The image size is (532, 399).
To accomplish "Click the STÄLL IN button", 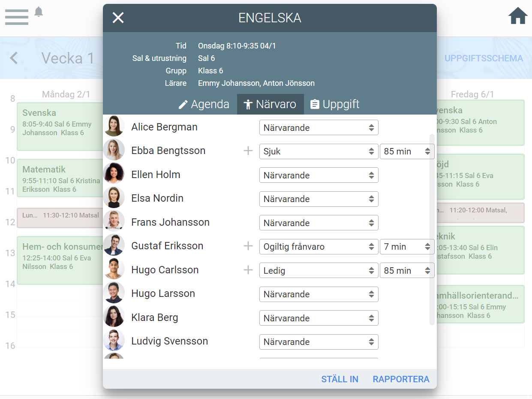I will click(x=340, y=379).
